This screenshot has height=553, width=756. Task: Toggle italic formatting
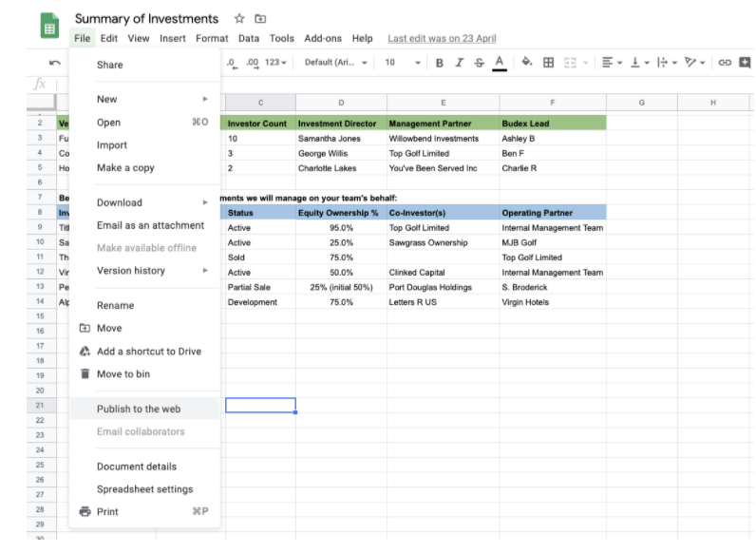click(459, 63)
